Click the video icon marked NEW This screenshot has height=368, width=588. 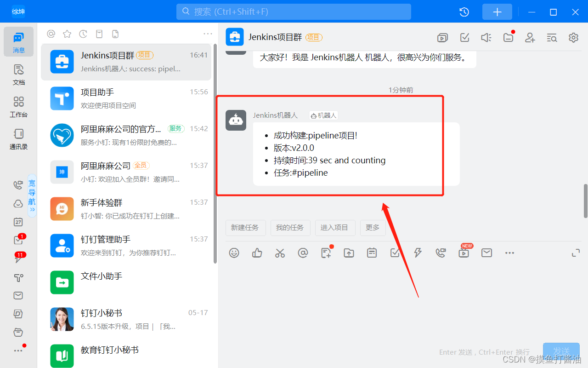[x=464, y=251]
